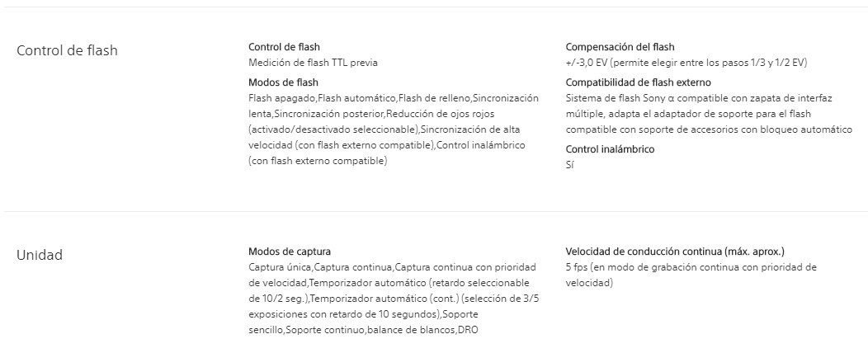868x353 pixels.
Task: Click the 'Captura única,Captura continua' text
Action: 320,267
